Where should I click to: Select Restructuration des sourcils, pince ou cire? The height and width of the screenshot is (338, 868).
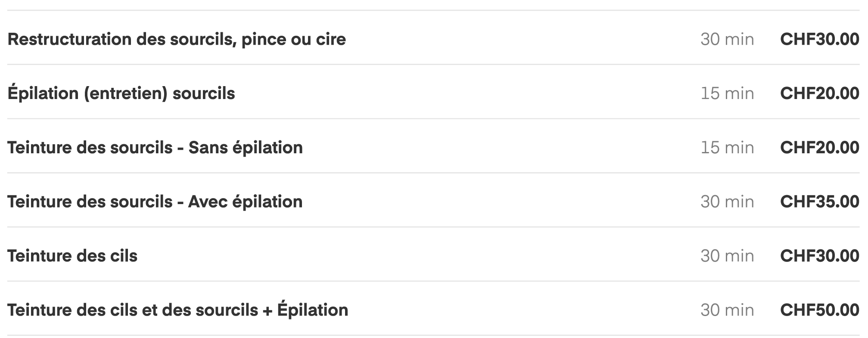tap(177, 39)
